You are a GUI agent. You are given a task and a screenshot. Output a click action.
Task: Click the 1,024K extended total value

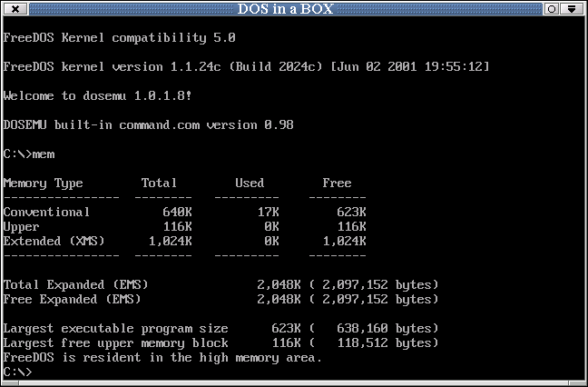point(171,242)
